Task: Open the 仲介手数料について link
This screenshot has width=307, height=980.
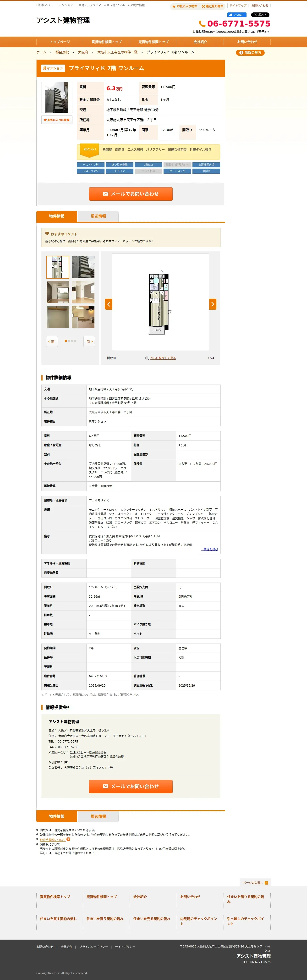Action: 53,840
